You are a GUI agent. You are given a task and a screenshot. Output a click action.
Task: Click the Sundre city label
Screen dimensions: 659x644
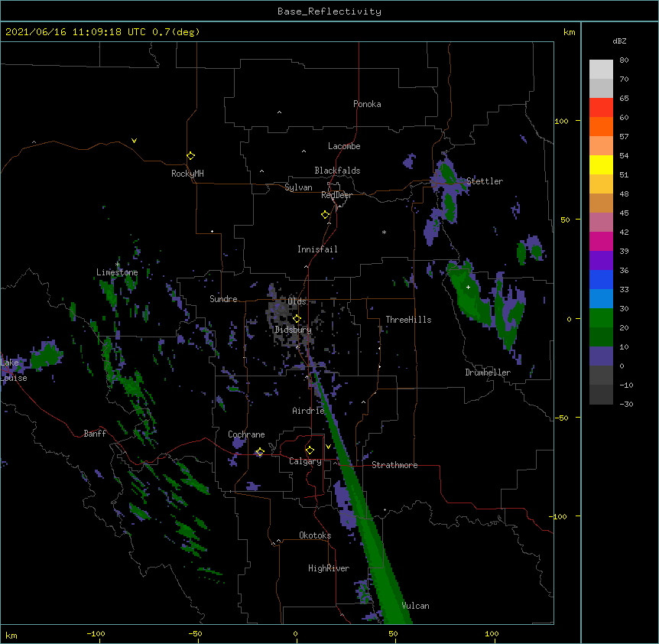pyautogui.click(x=223, y=299)
